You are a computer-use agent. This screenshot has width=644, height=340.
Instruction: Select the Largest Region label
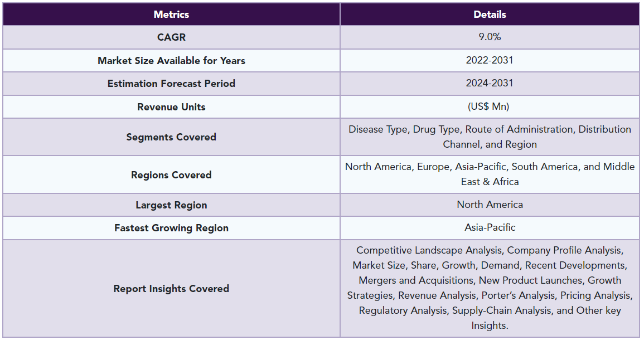[171, 205]
